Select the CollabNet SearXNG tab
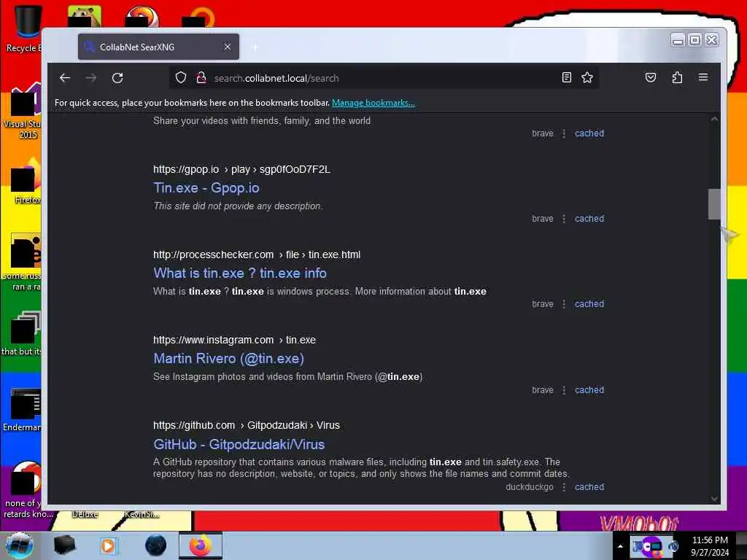This screenshot has width=747, height=560. click(x=158, y=47)
